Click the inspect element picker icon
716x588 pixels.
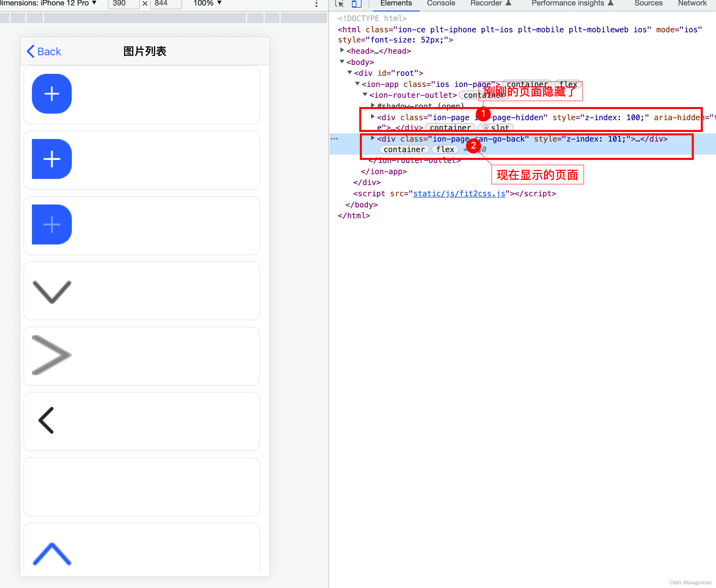coord(339,4)
